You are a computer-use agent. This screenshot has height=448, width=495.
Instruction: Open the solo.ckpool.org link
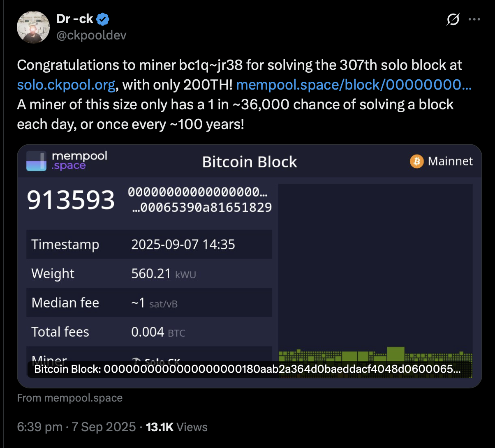pyautogui.click(x=66, y=85)
